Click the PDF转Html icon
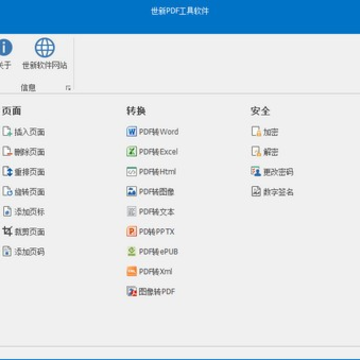The height and width of the screenshot is (360, 360). click(132, 172)
